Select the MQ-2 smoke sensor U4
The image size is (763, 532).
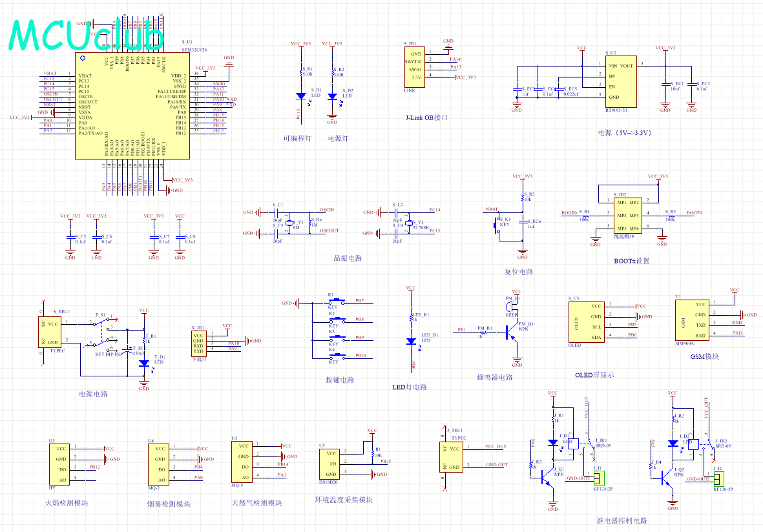pyautogui.click(x=159, y=465)
